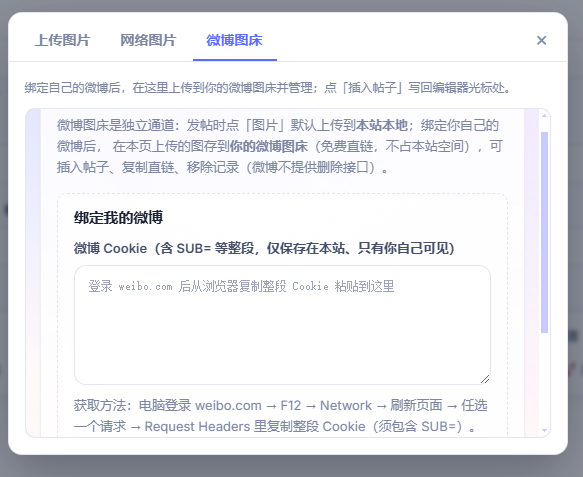Screen dimensions: 583x477
Task: Open the 网络图片 tab
Action: click(148, 40)
